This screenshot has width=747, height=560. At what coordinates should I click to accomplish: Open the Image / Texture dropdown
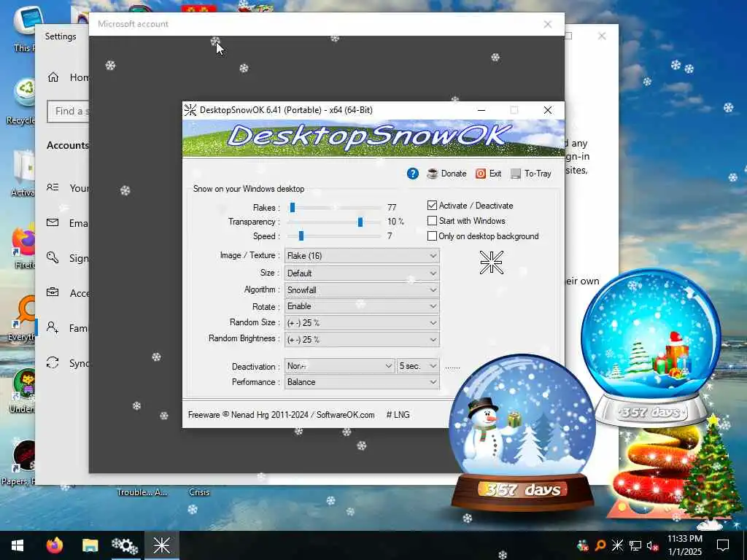click(362, 256)
